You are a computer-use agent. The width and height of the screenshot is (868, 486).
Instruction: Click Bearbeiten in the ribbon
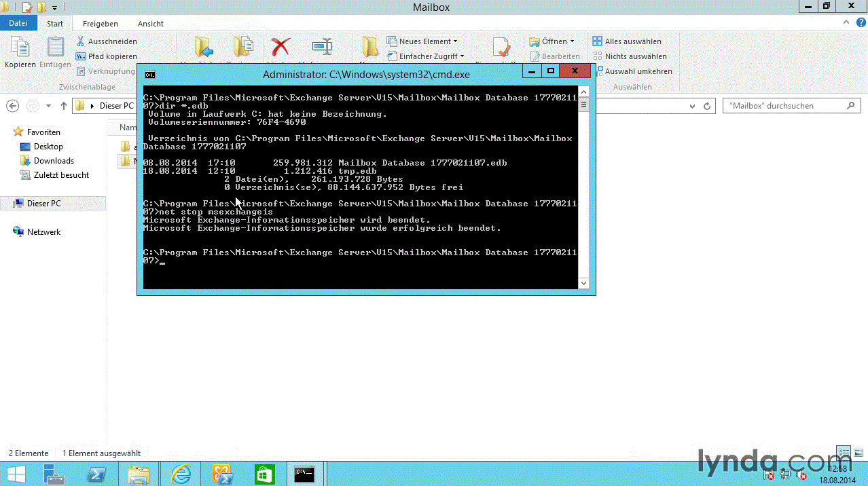(x=555, y=56)
